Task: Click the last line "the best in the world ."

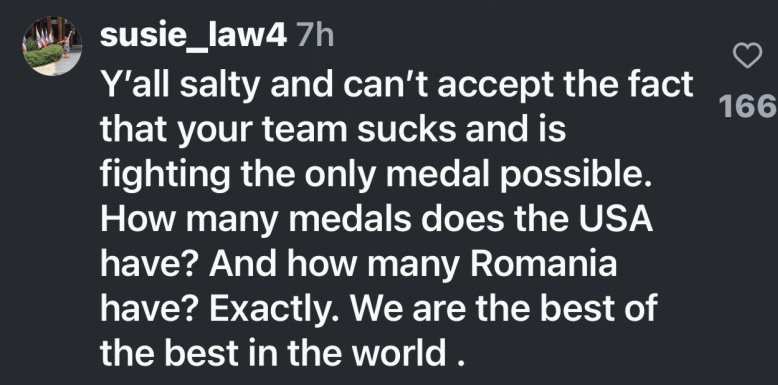Action: coord(282,353)
